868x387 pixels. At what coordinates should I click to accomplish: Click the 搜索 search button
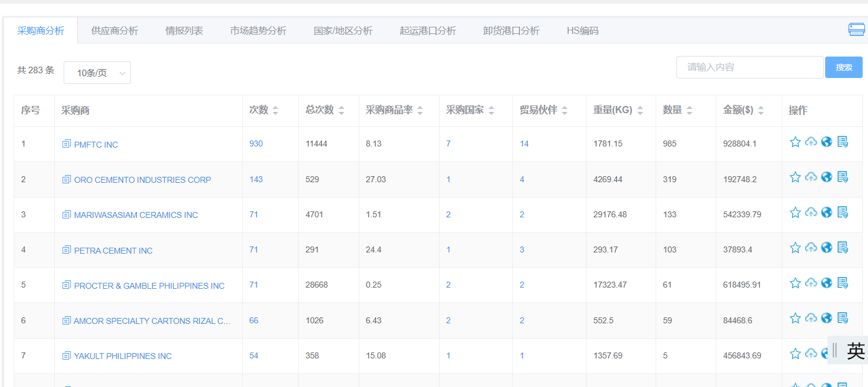click(844, 67)
